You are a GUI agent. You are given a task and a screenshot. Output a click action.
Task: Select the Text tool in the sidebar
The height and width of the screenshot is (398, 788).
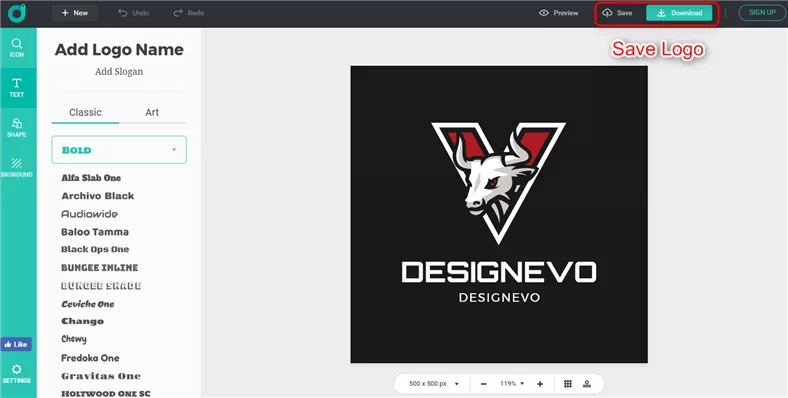(x=17, y=87)
